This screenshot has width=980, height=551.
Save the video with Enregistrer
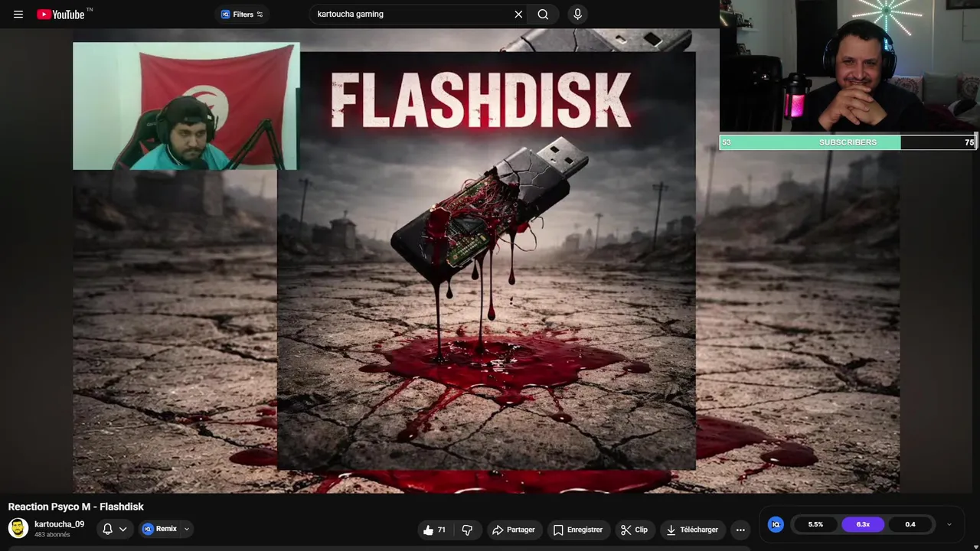578,530
